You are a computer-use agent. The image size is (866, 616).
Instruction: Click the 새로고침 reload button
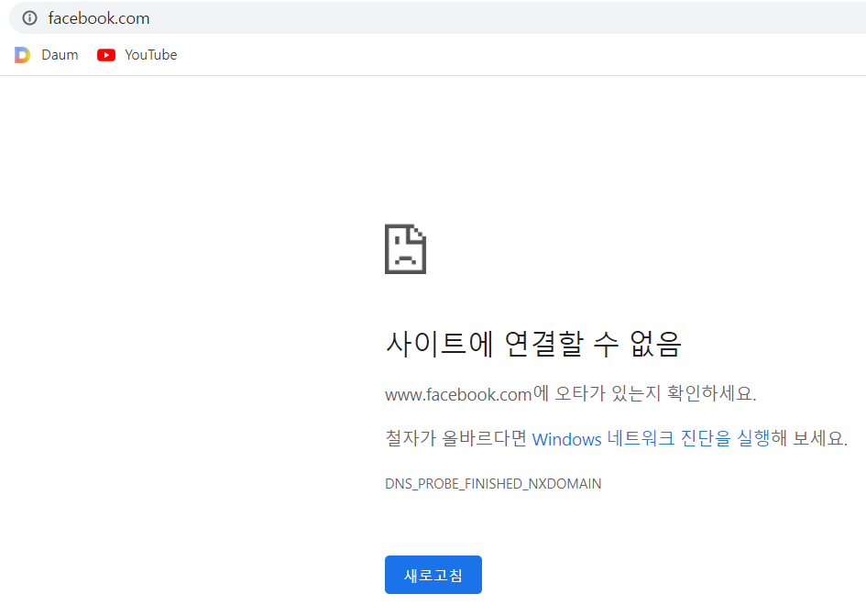(433, 575)
